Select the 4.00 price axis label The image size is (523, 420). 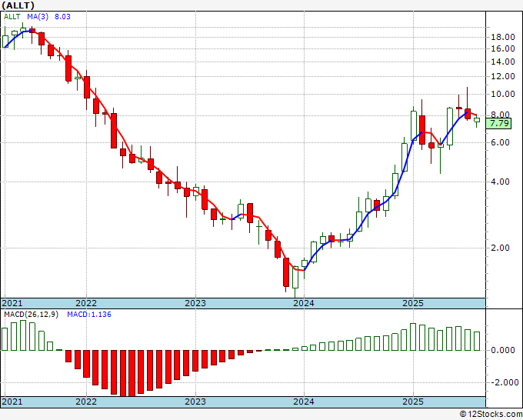[501, 182]
